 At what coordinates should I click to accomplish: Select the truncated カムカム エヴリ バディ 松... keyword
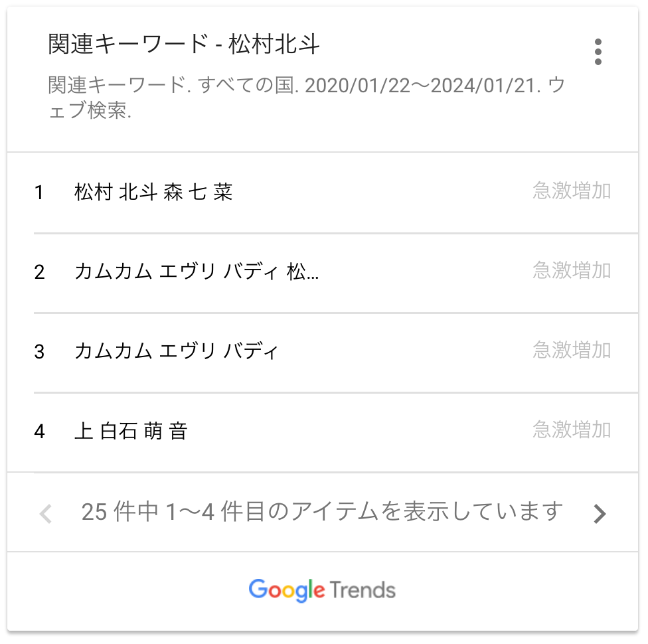(197, 272)
